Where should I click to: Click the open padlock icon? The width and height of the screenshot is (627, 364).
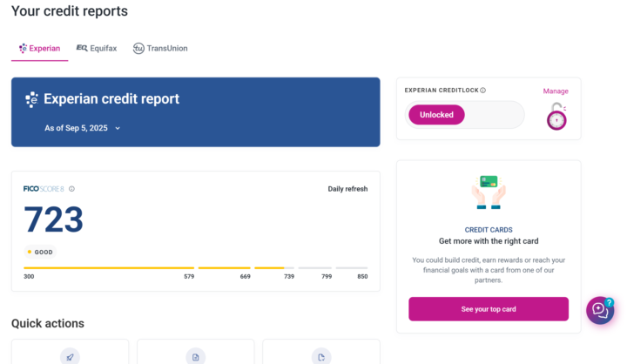[x=556, y=116]
